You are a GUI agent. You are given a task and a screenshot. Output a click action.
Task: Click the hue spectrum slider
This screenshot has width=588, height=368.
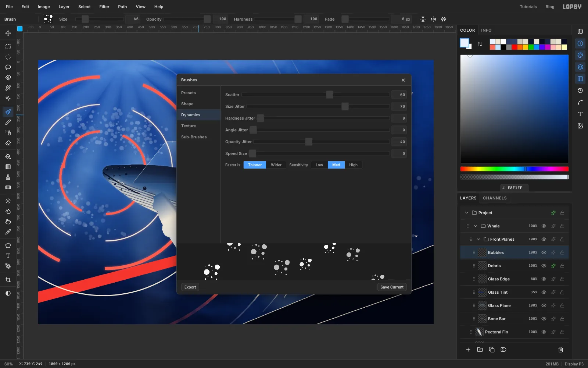pyautogui.click(x=514, y=169)
